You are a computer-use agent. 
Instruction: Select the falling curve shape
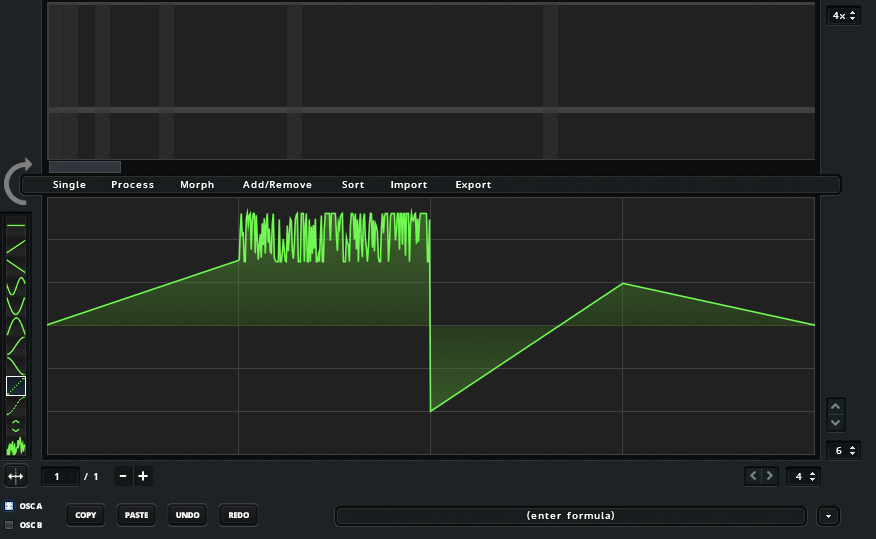(x=16, y=366)
